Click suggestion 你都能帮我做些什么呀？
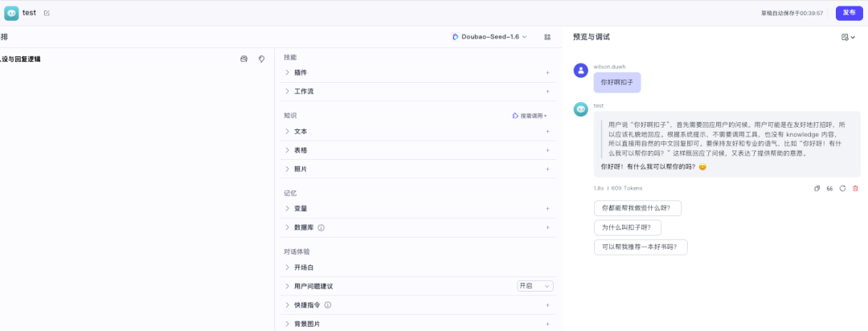This screenshot has width=868, height=331. tap(637, 208)
